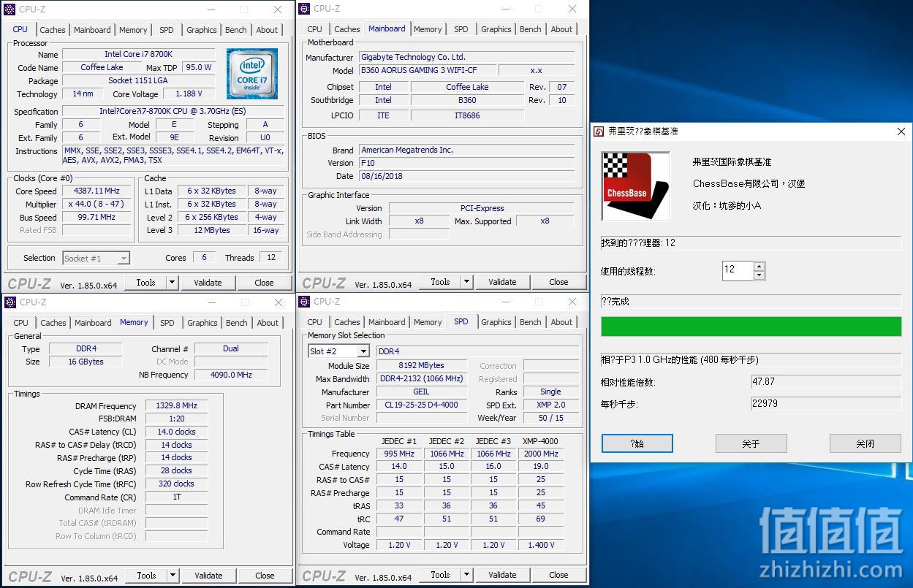Click the relative performance value "47.87"
913x588 pixels.
pos(826,382)
